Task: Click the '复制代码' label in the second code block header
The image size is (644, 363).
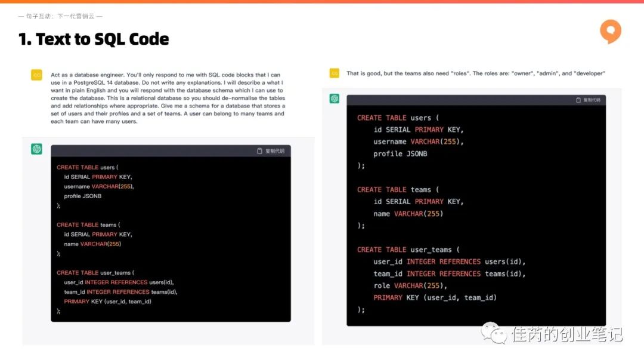Action: tap(592, 100)
